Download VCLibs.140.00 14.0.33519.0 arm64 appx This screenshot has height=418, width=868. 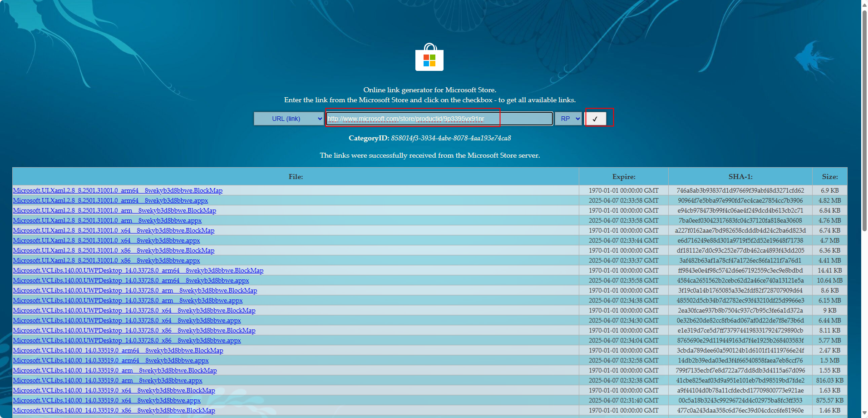point(111,360)
